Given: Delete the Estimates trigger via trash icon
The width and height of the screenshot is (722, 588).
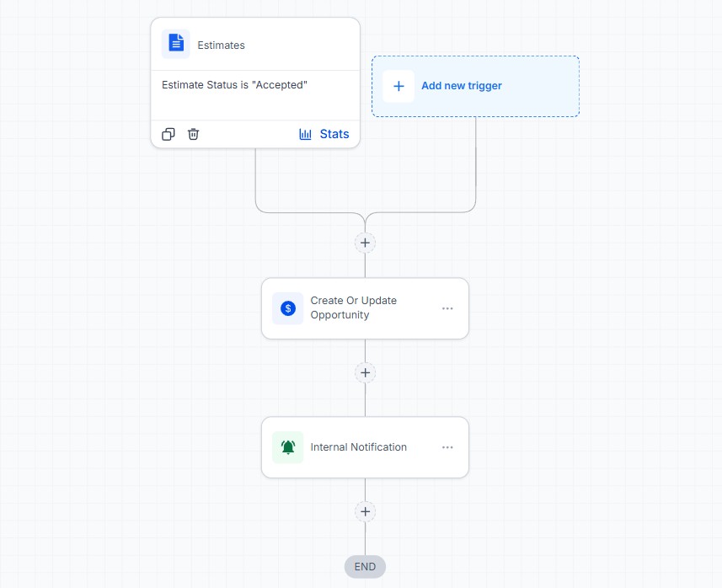Looking at the screenshot, I should pyautogui.click(x=193, y=134).
